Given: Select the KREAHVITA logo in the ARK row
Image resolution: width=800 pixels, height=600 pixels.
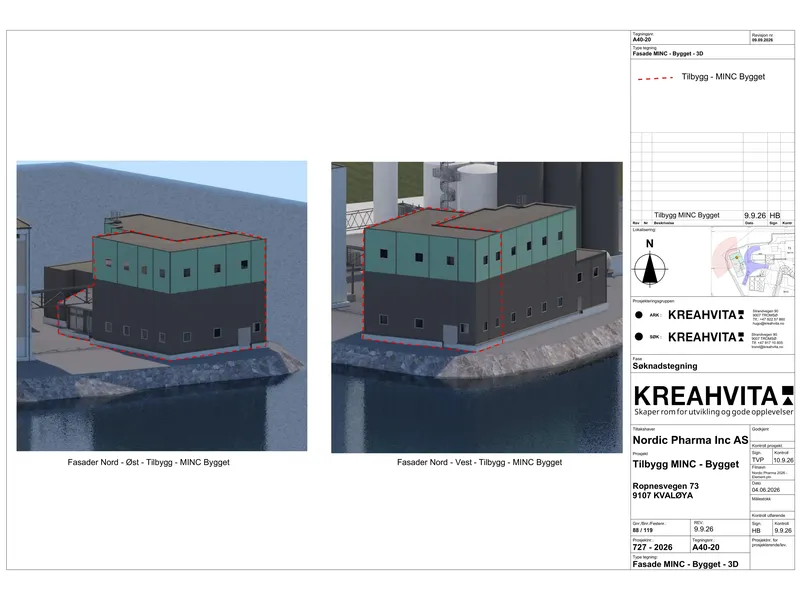Looking at the screenshot, I should [x=706, y=315].
